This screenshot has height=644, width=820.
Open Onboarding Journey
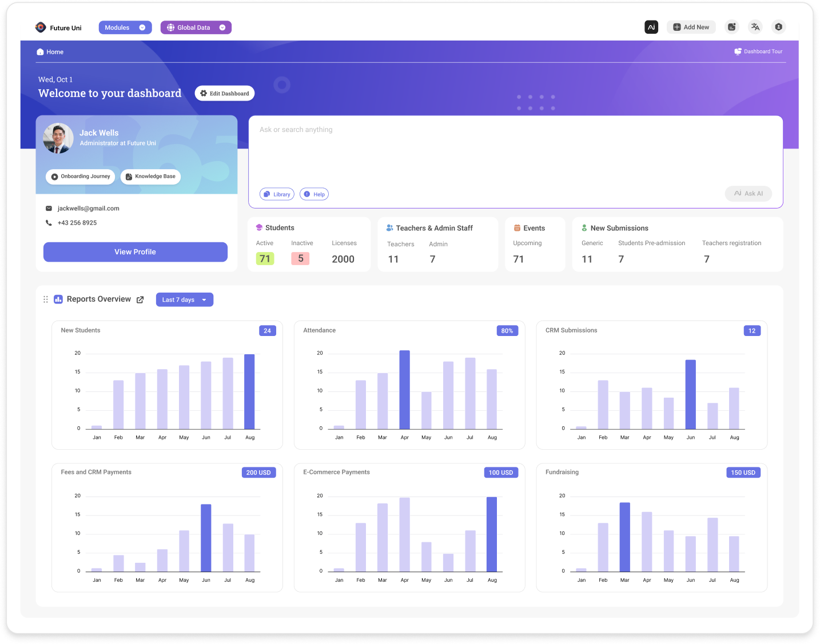pyautogui.click(x=81, y=177)
